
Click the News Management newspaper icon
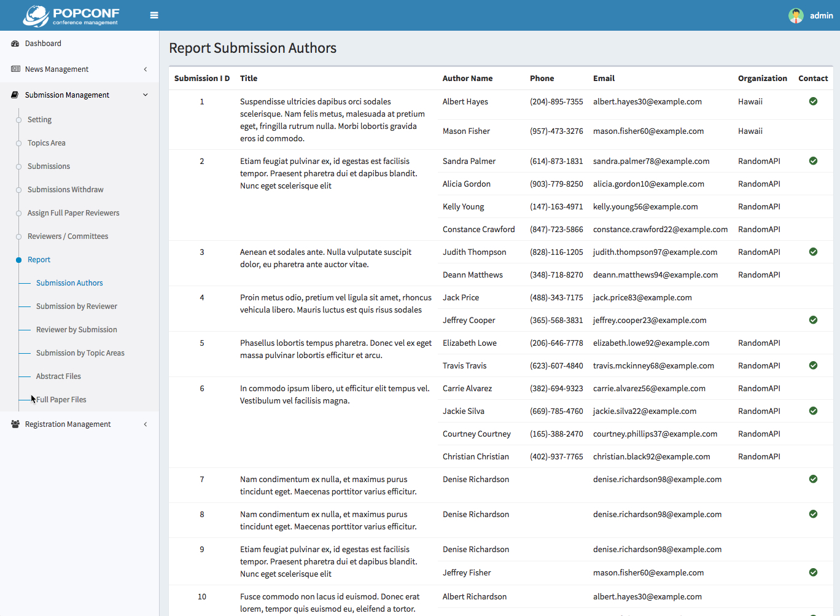pyautogui.click(x=15, y=69)
